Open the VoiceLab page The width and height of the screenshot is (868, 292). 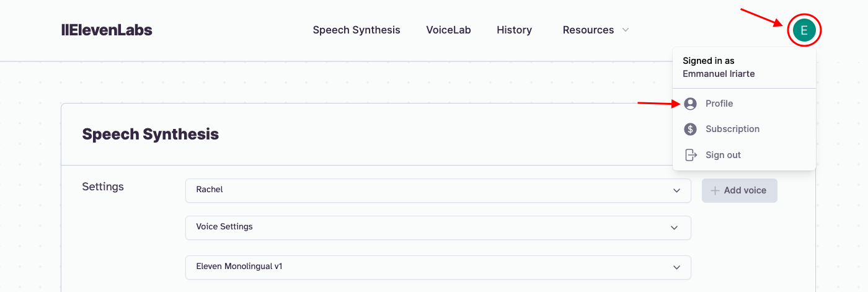[448, 30]
